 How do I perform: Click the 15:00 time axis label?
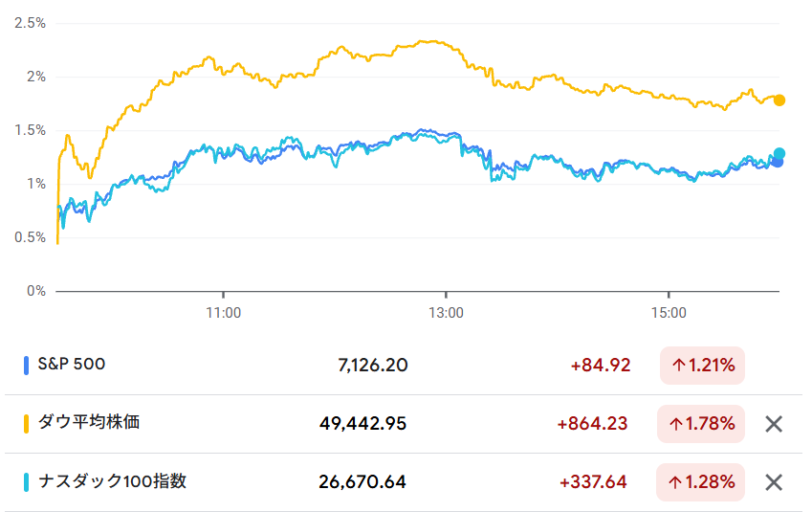669,312
